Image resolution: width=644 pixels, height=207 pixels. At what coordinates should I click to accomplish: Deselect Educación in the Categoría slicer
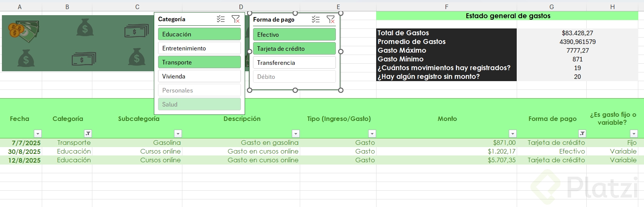coord(199,34)
